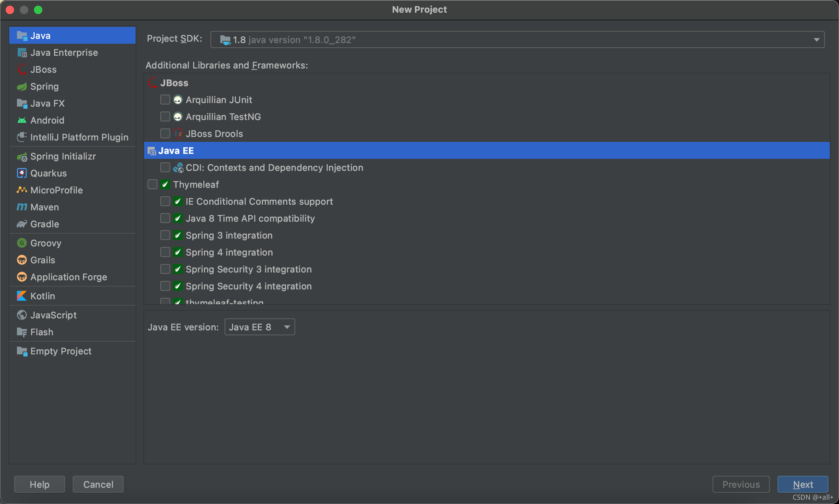Check the Thymeleaf framework checkbox

[152, 185]
